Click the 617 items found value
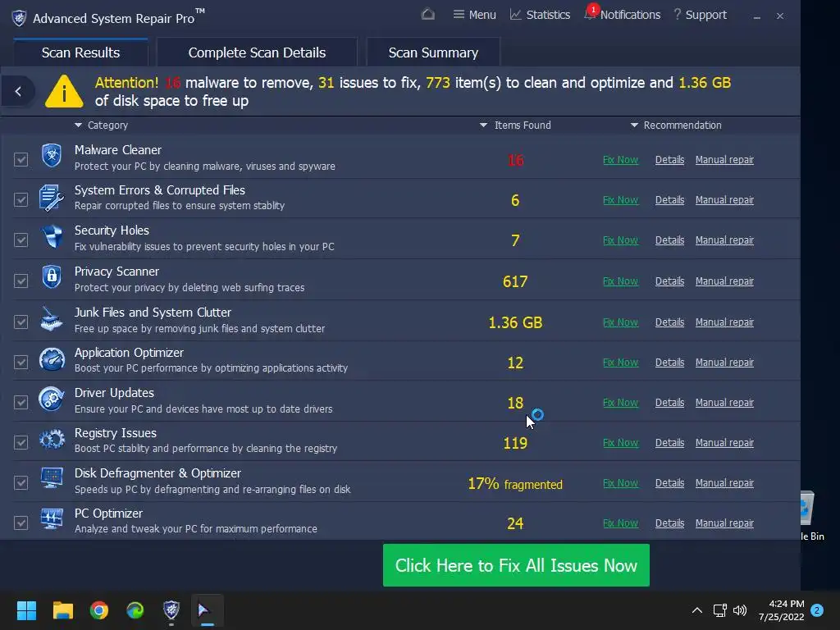This screenshot has height=630, width=840. point(515,281)
